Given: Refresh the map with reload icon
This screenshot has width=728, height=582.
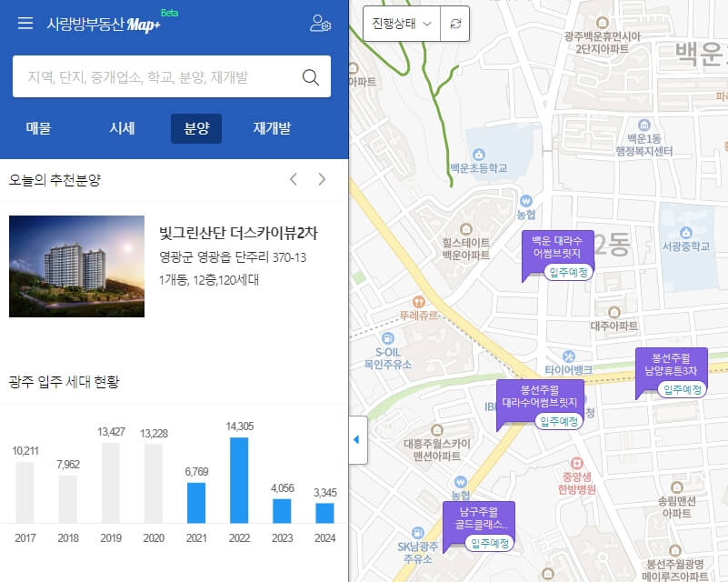Looking at the screenshot, I should tap(455, 24).
